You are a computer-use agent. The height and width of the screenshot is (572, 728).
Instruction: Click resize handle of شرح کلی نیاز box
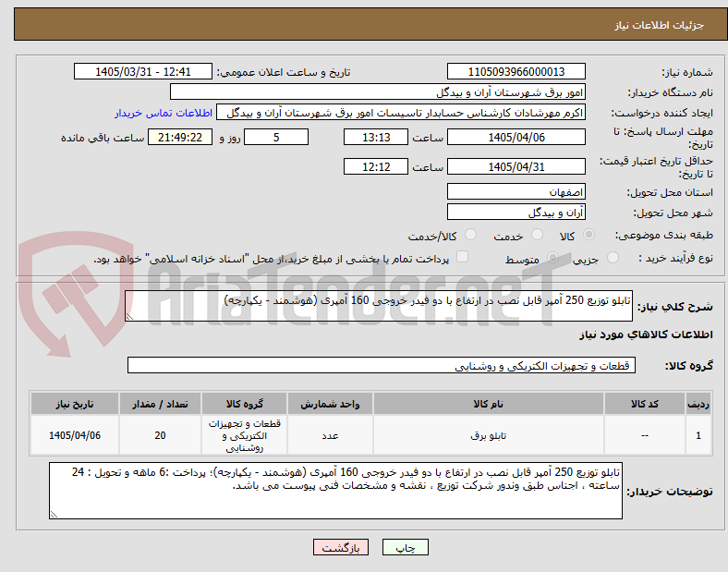coord(129,317)
